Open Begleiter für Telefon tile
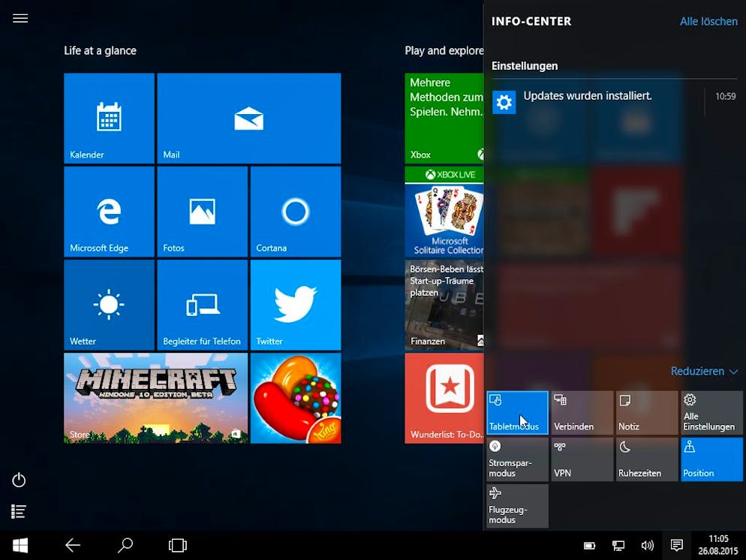The image size is (746, 560). click(x=202, y=305)
